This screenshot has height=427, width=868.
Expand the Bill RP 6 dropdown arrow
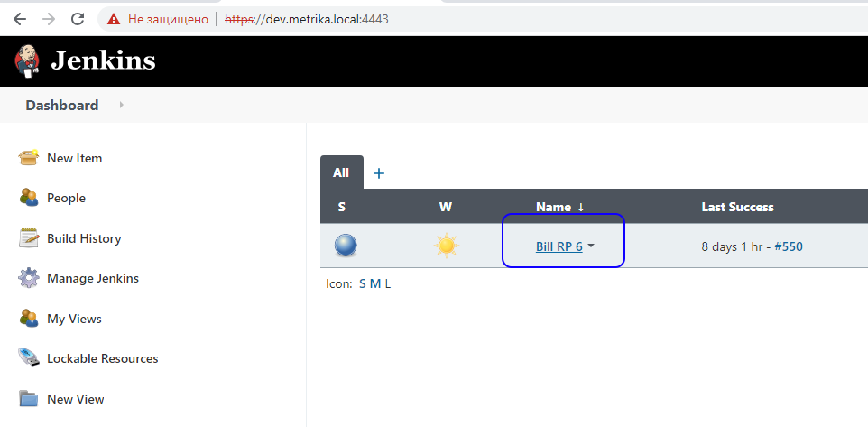coord(591,246)
